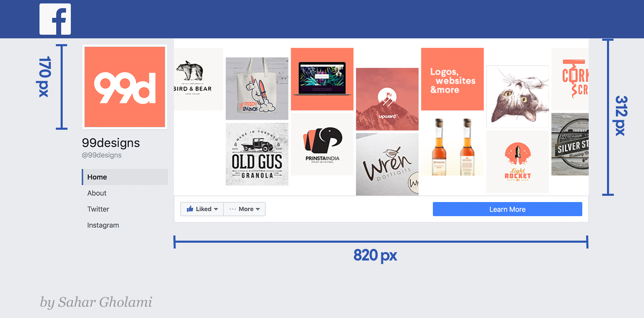Click the Upward mountain logo tile
The height and width of the screenshot is (318, 644).
(387, 99)
